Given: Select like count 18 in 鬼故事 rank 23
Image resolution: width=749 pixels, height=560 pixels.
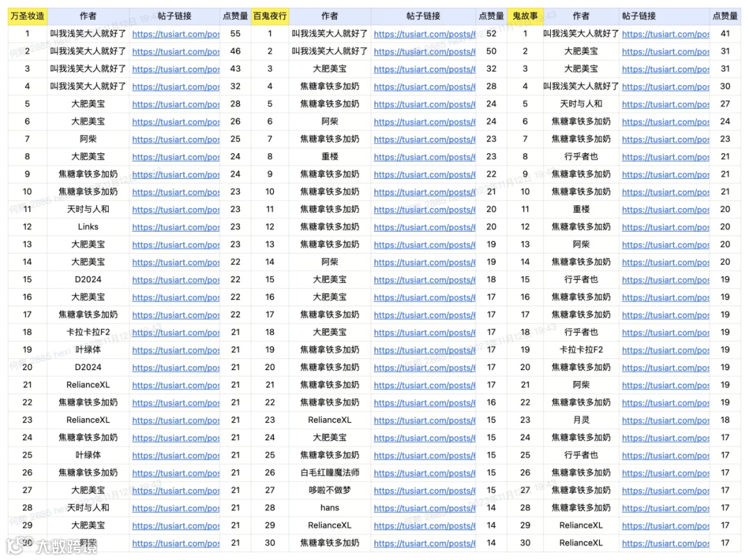Looking at the screenshot, I should tap(725, 420).
